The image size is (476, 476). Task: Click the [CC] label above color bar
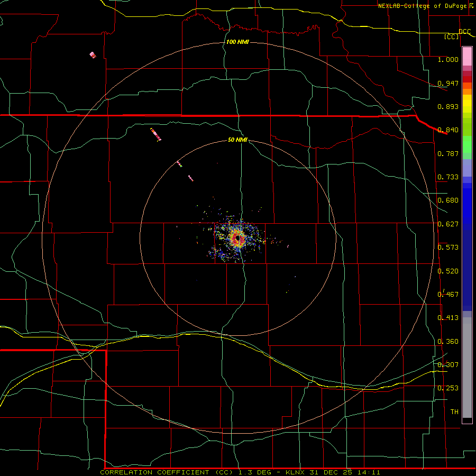452,36
